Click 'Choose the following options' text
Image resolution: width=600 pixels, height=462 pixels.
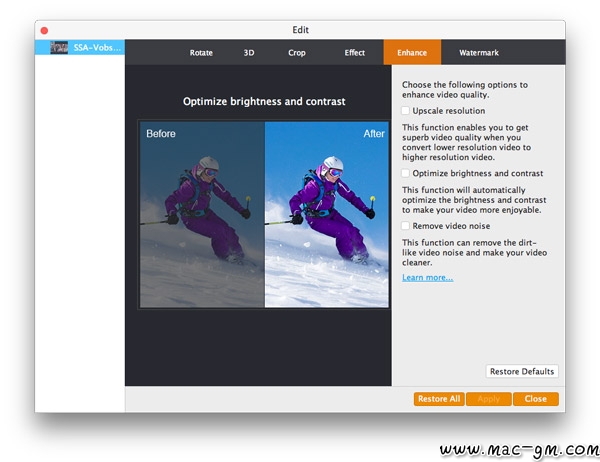coord(465,90)
